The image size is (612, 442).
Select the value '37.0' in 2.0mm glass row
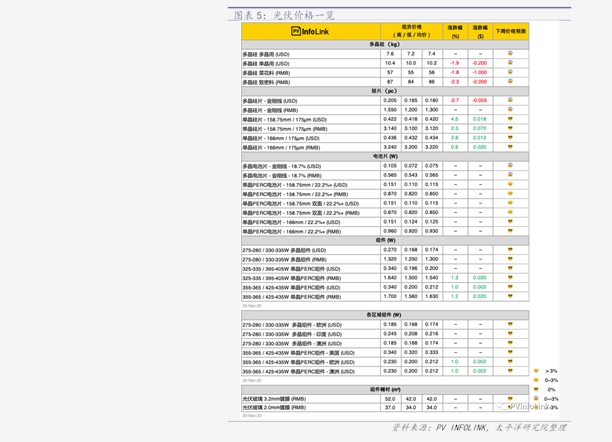click(390, 408)
